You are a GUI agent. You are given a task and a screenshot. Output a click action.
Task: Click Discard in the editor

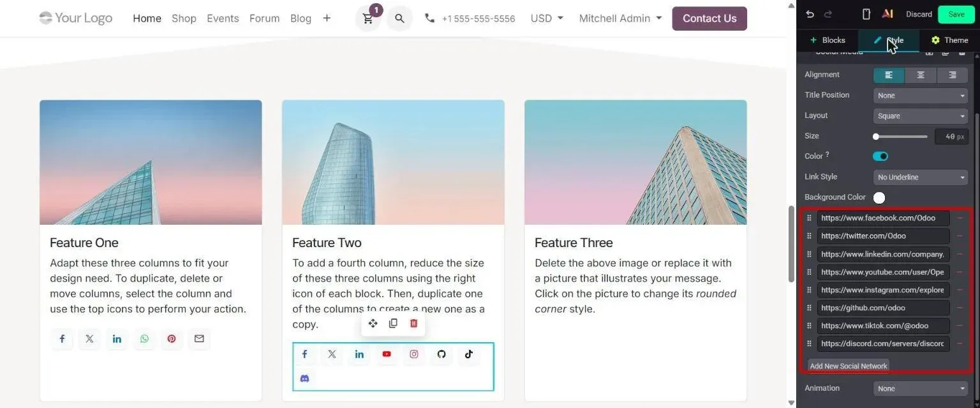coord(919,14)
